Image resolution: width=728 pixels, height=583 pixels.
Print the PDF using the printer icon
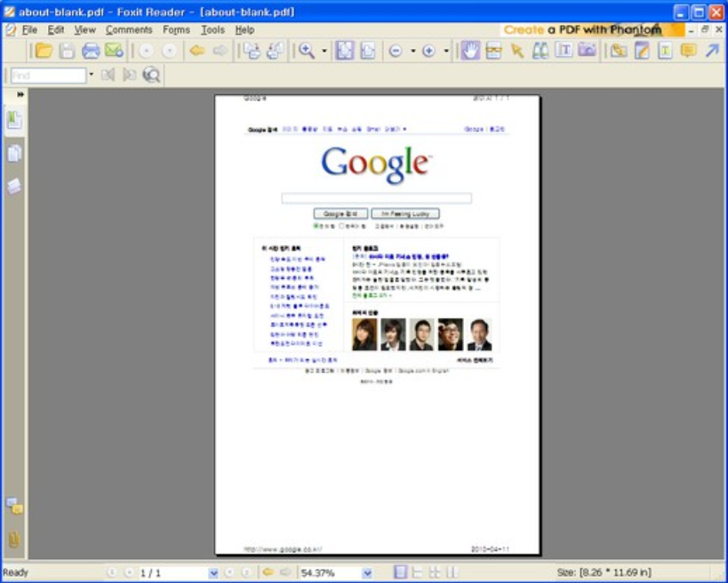[91, 50]
